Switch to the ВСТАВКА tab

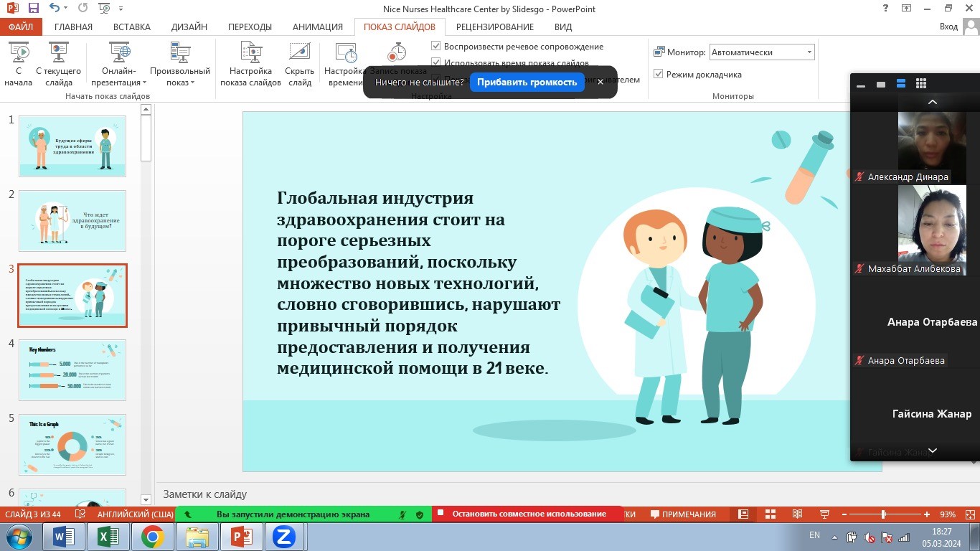[132, 27]
